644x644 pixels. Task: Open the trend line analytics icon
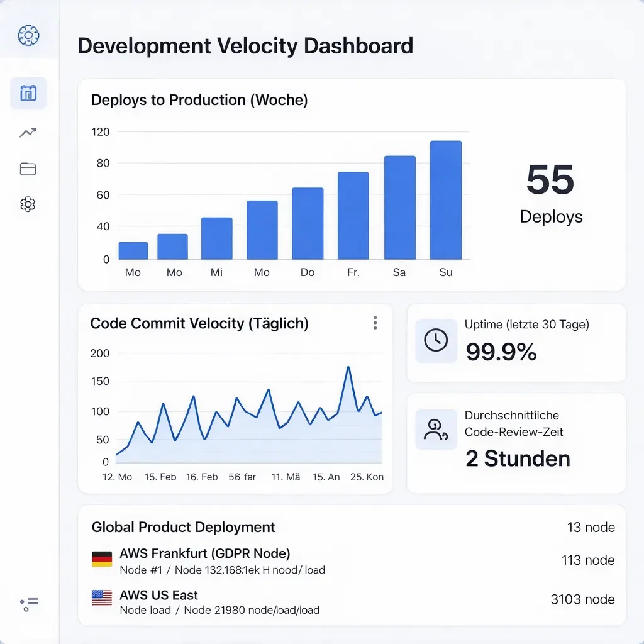tap(28, 132)
